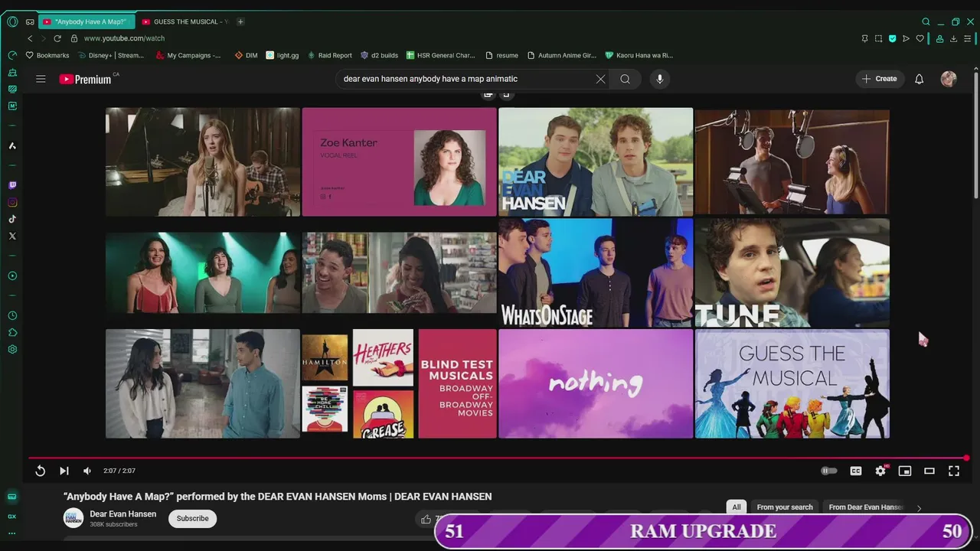Add page to bookmarks with heart icon

click(920, 38)
